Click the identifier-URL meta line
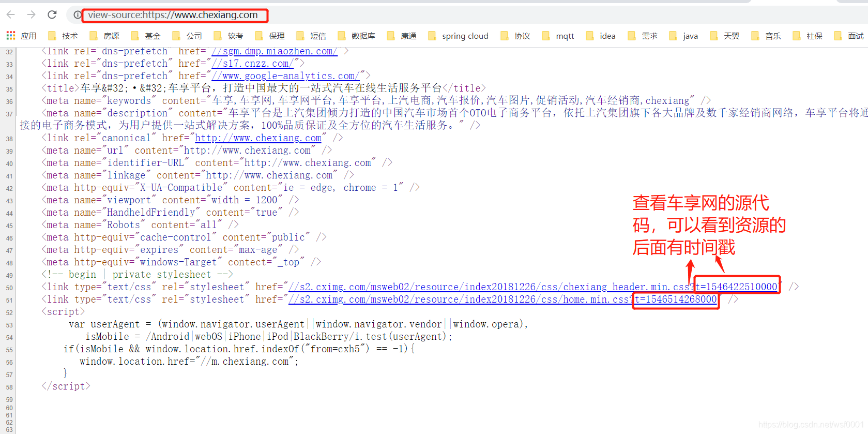This screenshot has width=868, height=434. [x=217, y=162]
